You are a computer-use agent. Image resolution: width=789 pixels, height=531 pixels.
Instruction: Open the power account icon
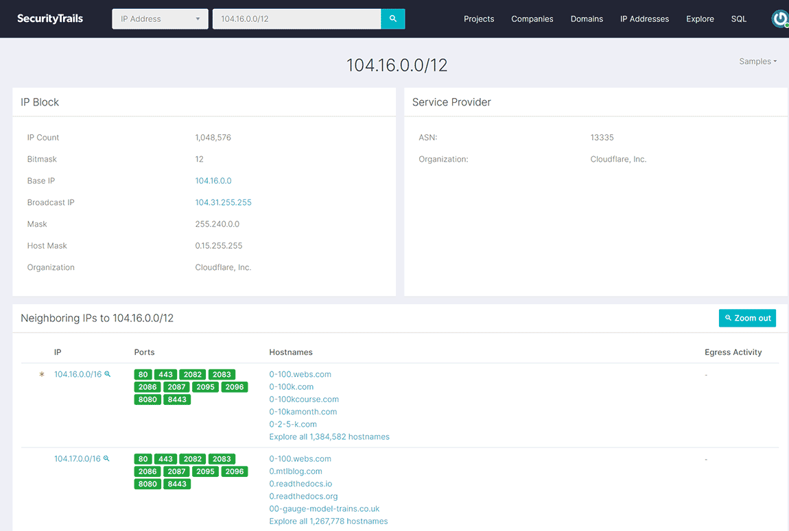click(780, 19)
